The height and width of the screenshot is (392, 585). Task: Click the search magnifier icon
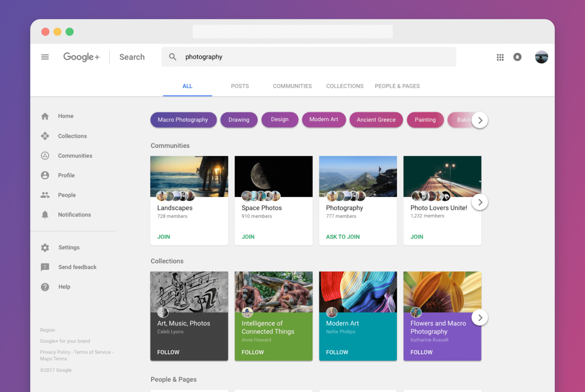coord(173,57)
